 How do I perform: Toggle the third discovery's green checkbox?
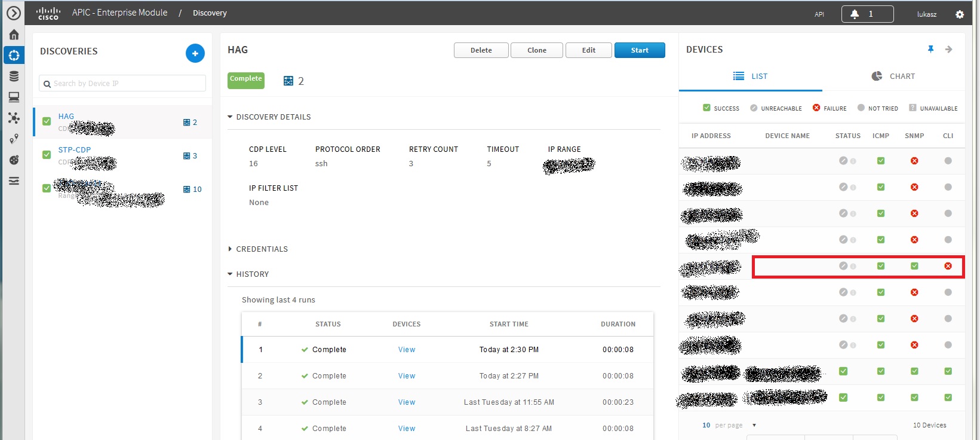[47, 188]
